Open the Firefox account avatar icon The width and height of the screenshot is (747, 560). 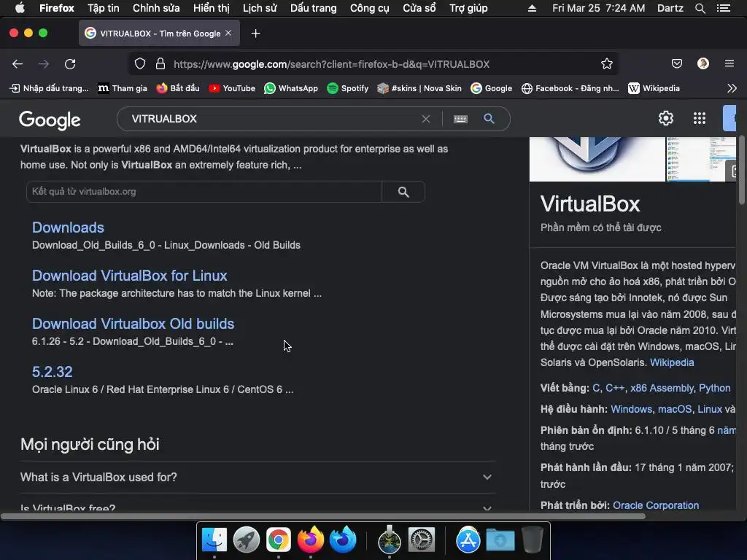(703, 64)
